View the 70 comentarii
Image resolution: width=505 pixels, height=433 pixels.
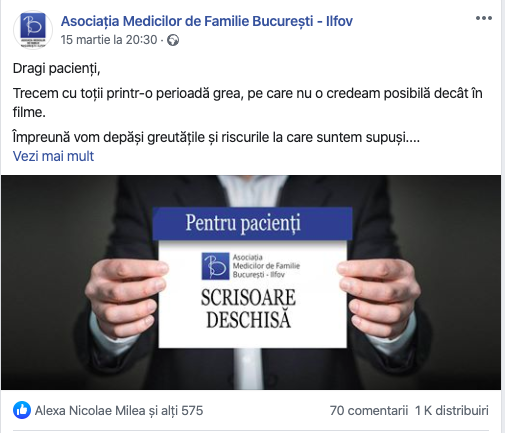[369, 410]
